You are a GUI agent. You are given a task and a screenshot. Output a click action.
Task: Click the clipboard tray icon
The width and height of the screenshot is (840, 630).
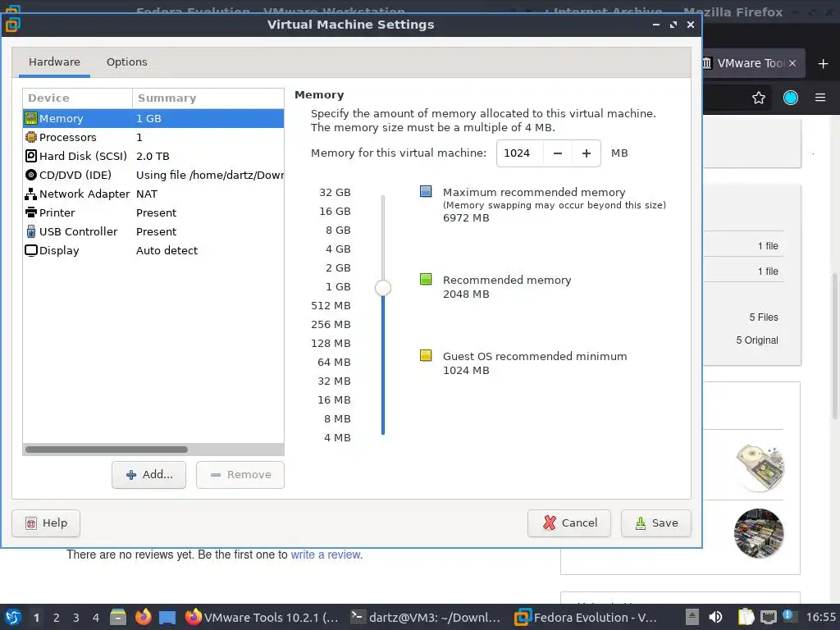click(745, 617)
